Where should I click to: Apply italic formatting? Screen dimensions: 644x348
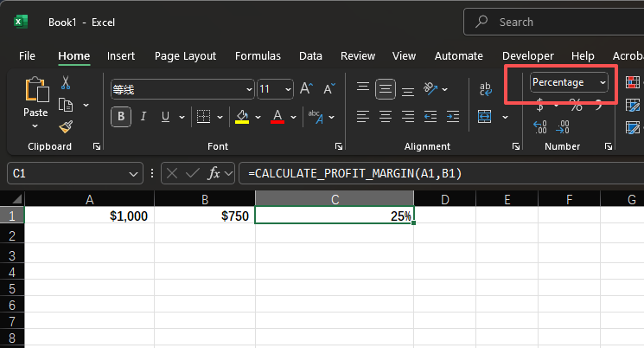(x=143, y=117)
